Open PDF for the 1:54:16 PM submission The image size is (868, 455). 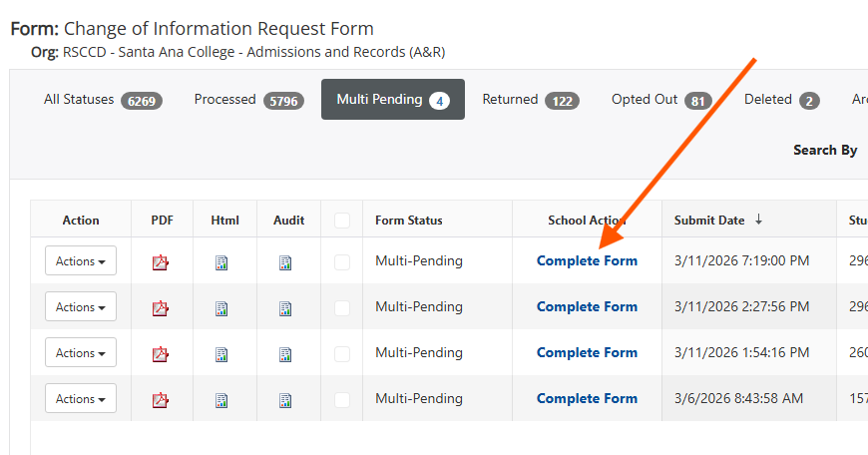click(x=161, y=353)
